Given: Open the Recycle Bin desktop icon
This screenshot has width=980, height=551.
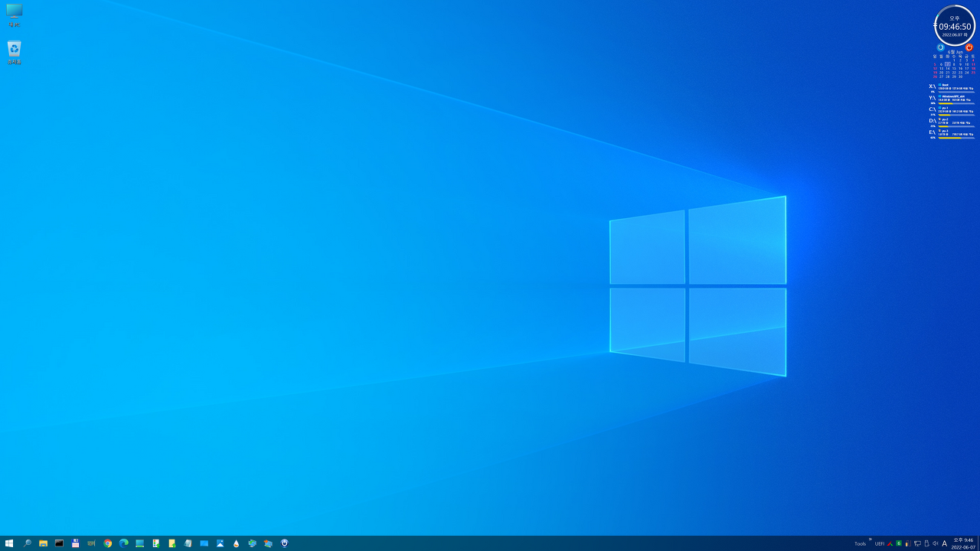Looking at the screenshot, I should pyautogui.click(x=14, y=52).
